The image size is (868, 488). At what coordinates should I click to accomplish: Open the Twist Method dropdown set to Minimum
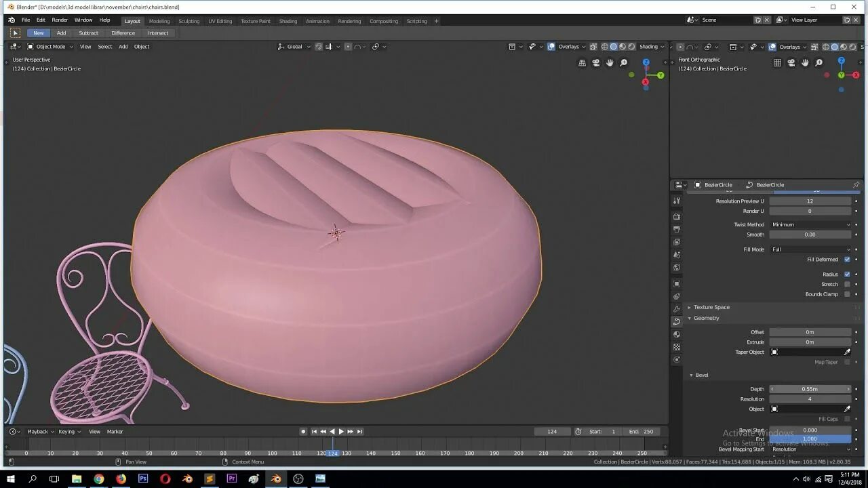pyautogui.click(x=810, y=224)
